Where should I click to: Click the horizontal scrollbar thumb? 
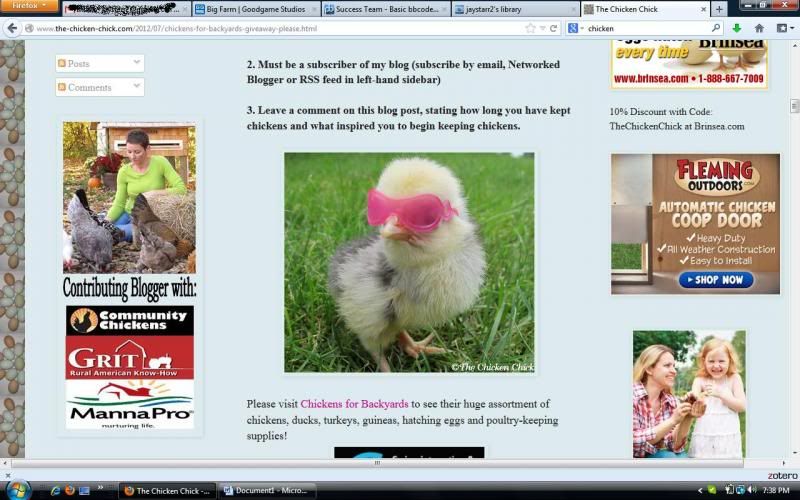coord(377,463)
